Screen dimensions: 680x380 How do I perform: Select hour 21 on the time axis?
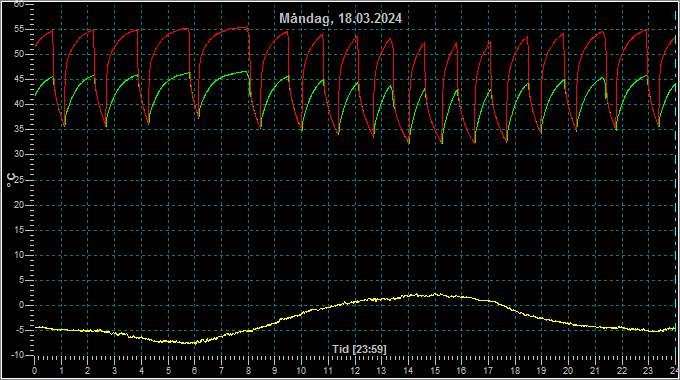tap(595, 371)
